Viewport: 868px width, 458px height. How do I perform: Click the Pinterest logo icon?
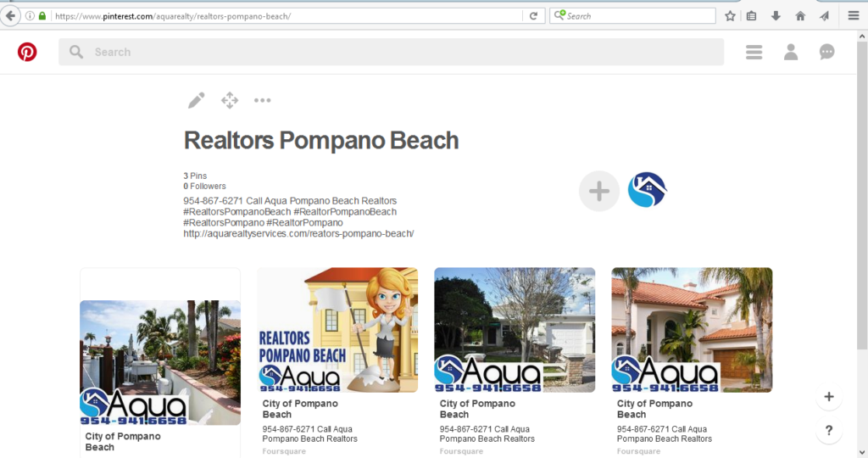point(27,53)
